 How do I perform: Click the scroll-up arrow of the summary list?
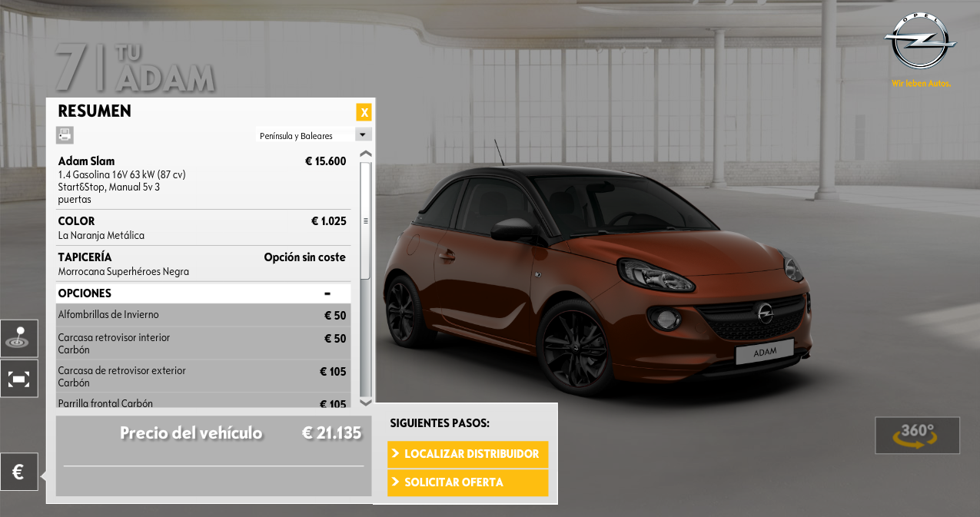click(x=366, y=154)
